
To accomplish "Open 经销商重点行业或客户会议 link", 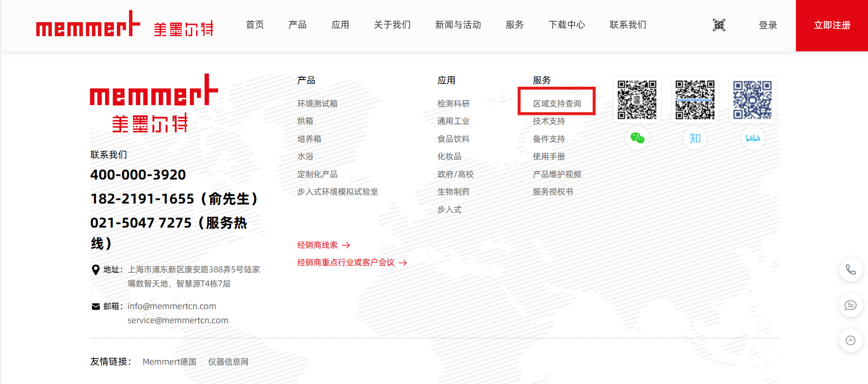I will [352, 262].
